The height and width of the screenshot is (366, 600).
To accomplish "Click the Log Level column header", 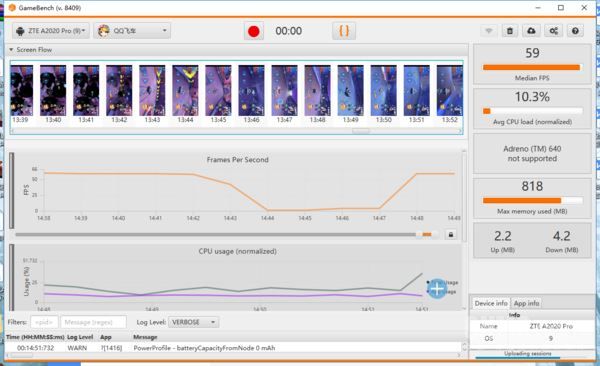I will pyautogui.click(x=80, y=337).
